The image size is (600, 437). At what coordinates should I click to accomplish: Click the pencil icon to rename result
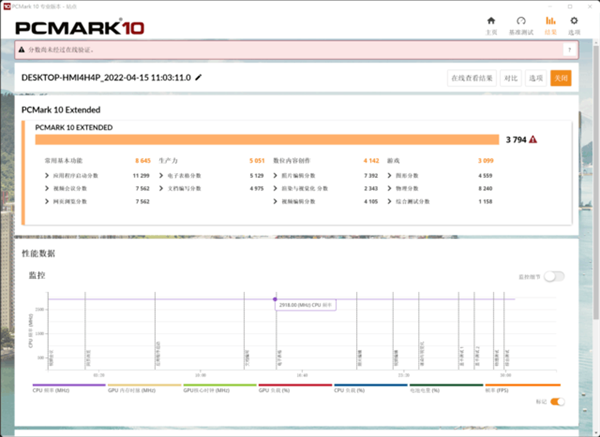pyautogui.click(x=199, y=77)
